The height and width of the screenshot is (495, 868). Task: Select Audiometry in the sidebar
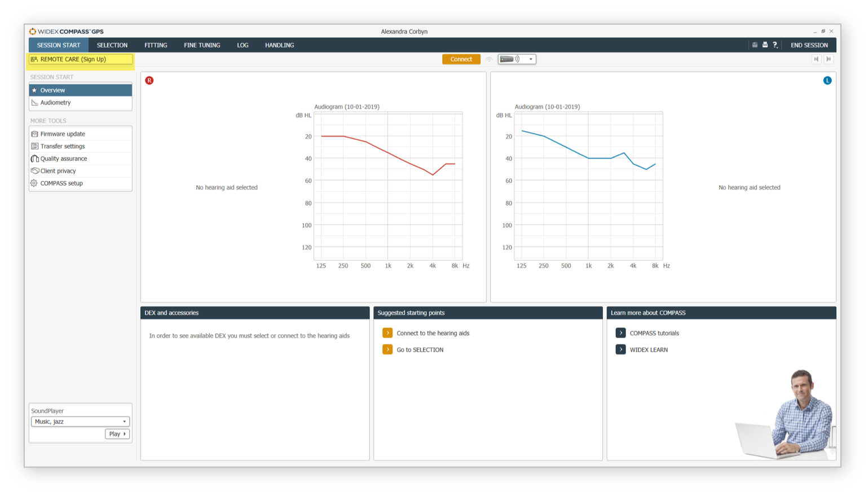(x=81, y=103)
